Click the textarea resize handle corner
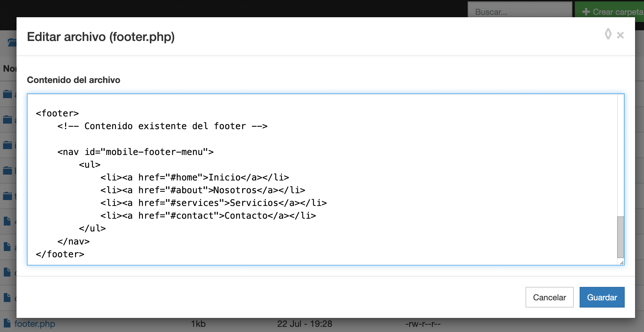The height and width of the screenshot is (332, 644). [622, 263]
